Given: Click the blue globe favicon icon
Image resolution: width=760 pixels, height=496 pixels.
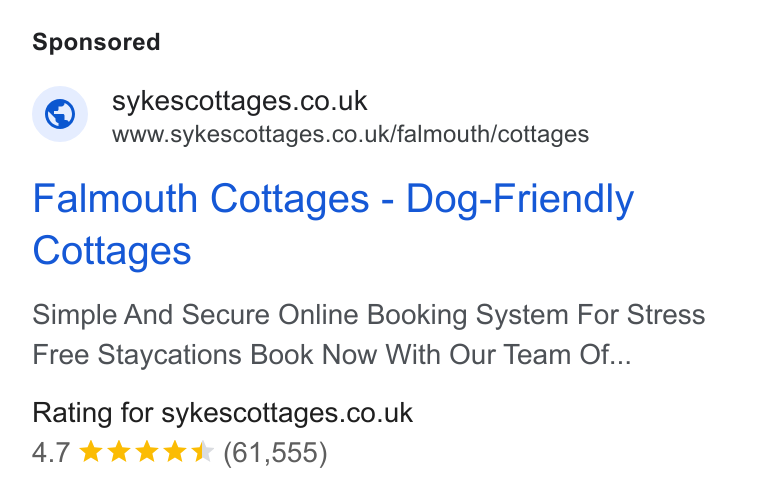Looking at the screenshot, I should 60,114.
